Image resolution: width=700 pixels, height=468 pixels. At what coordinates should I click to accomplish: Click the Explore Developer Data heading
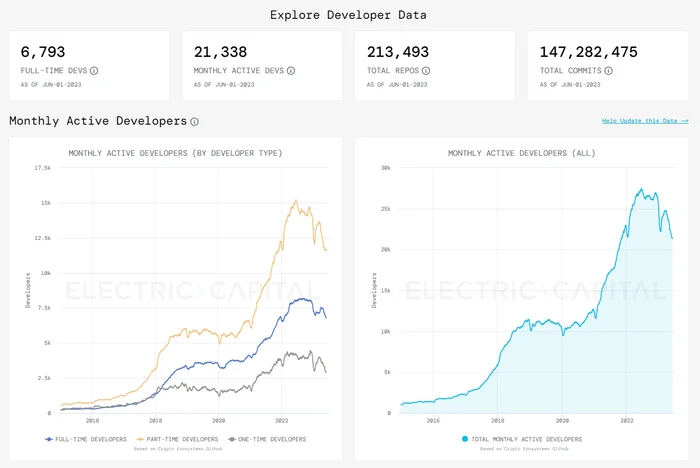[x=348, y=15]
